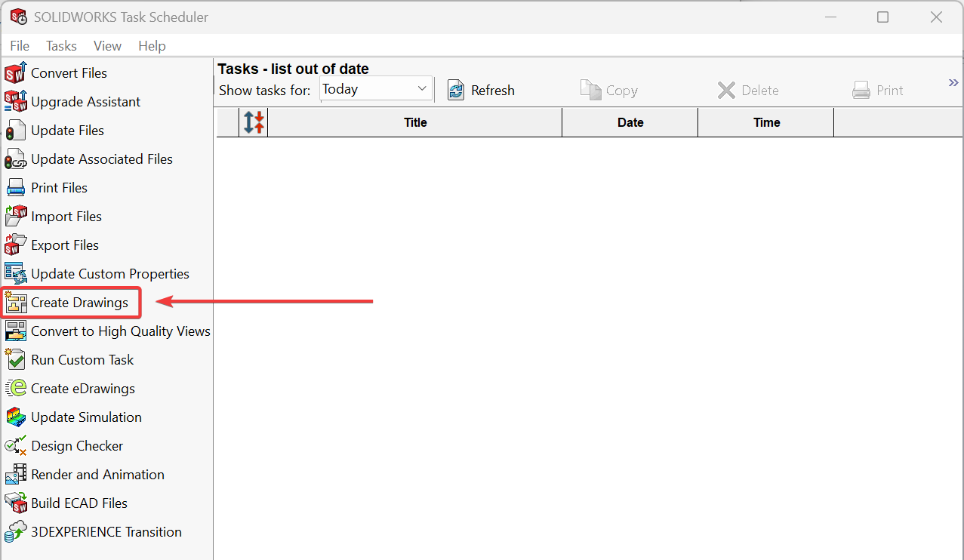Click the Update Custom Properties icon

15,274
